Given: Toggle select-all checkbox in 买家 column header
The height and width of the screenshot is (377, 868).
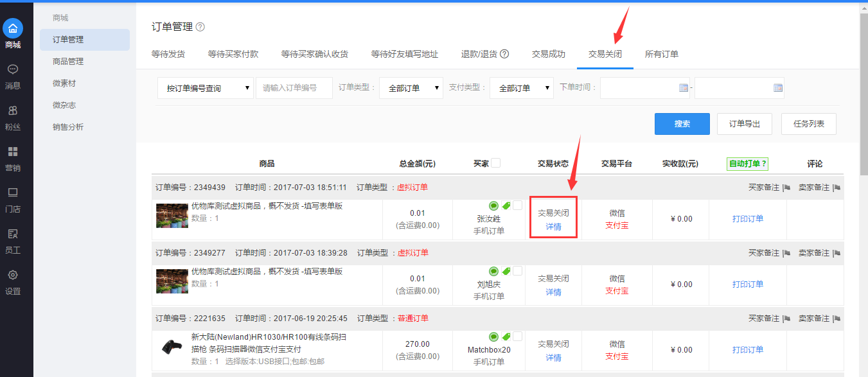Looking at the screenshot, I should point(495,163).
